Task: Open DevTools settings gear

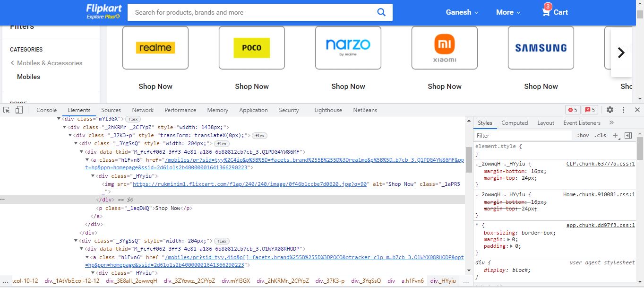Action: pyautogui.click(x=610, y=110)
